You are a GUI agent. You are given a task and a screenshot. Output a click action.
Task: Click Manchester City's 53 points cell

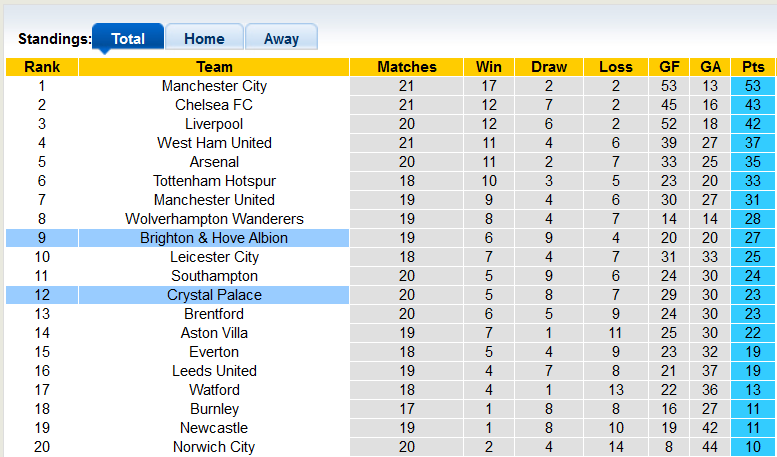tap(752, 86)
